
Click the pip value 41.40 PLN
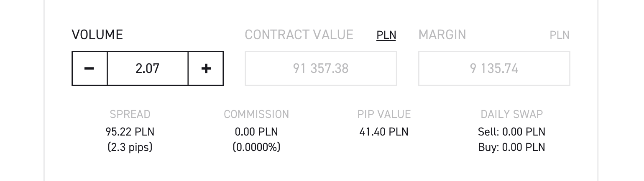tap(384, 132)
